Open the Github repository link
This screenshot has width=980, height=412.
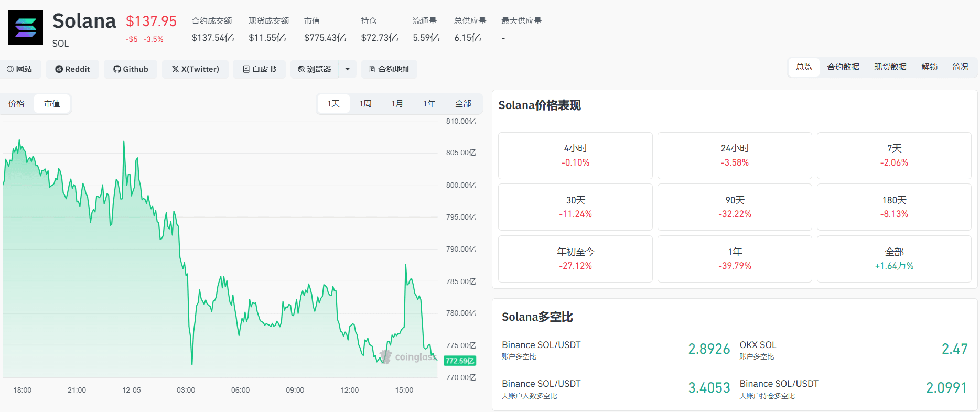click(x=131, y=69)
